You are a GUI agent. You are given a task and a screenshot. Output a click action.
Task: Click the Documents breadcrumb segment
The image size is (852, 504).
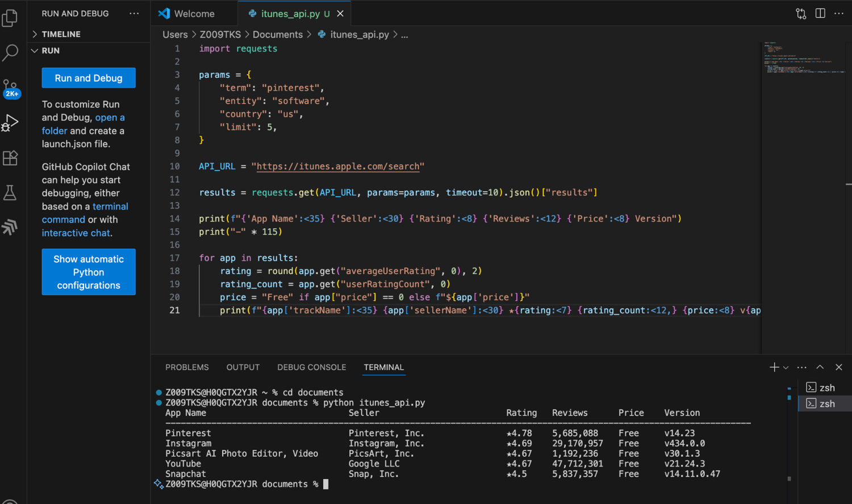pyautogui.click(x=278, y=35)
